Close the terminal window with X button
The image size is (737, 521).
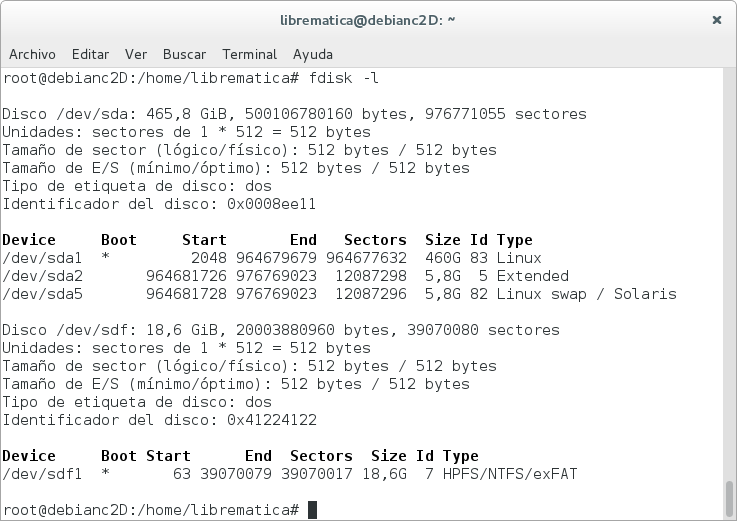tap(716, 19)
